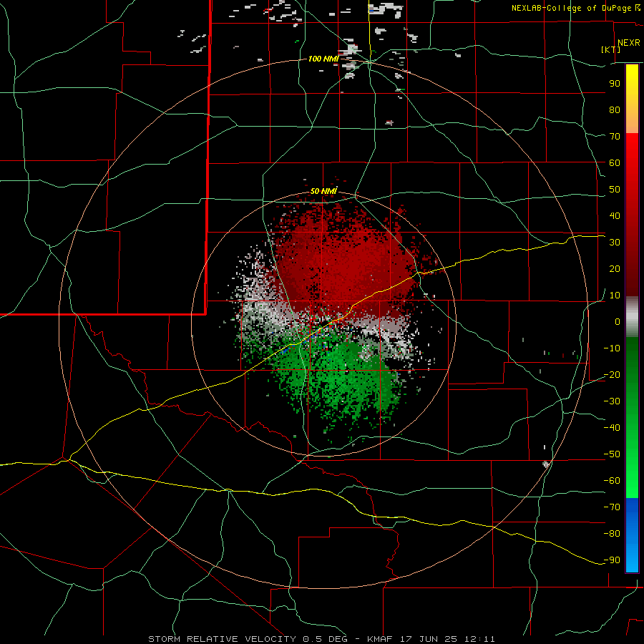The height and width of the screenshot is (644, 644).
Task: Click the "-30" scale label
Action: [612, 401]
